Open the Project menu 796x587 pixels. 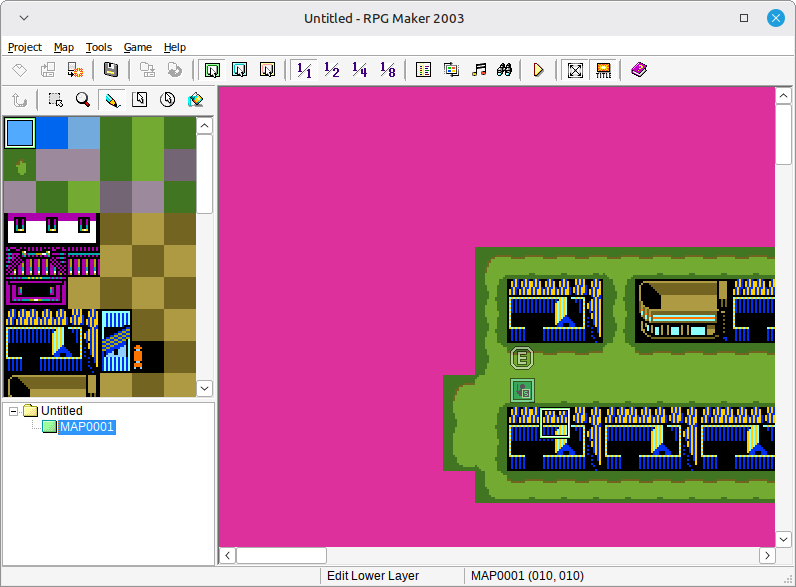point(25,47)
